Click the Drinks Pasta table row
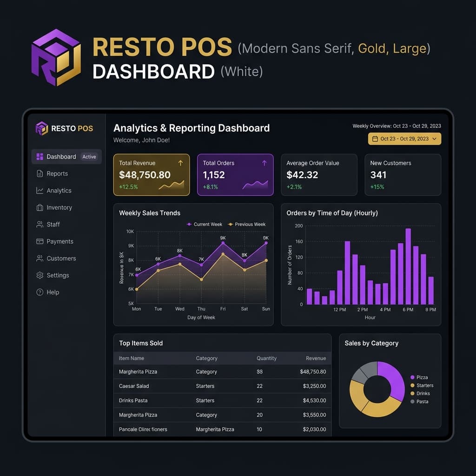The image size is (476, 476). [x=223, y=400]
